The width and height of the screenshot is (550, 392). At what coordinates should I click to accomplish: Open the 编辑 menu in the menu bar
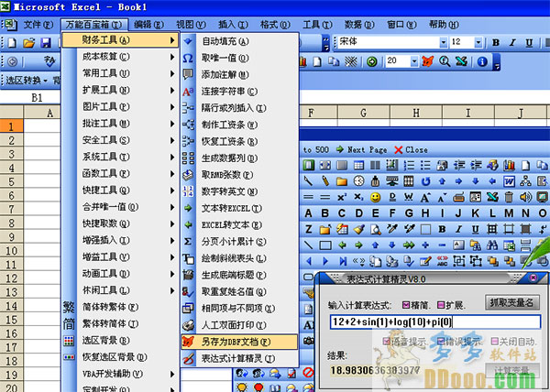(148, 25)
